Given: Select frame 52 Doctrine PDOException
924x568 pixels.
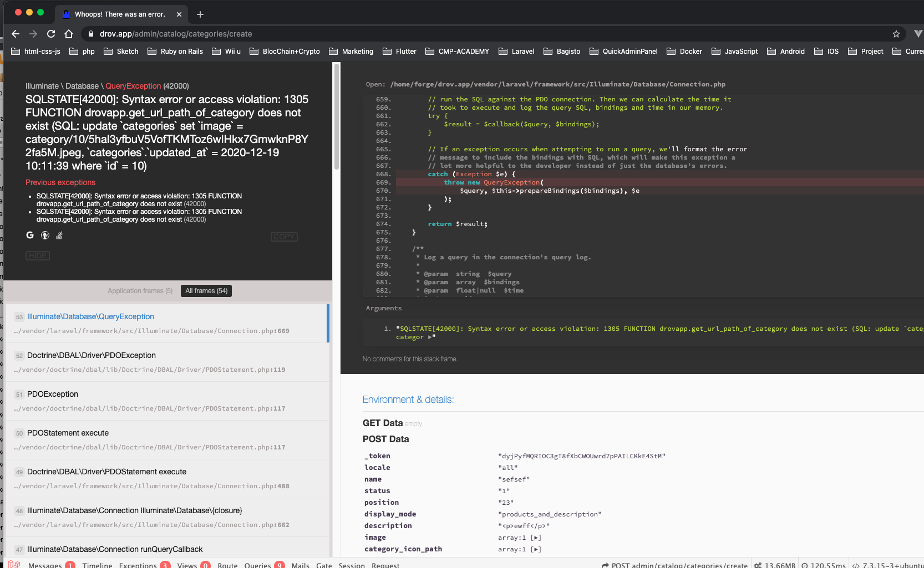Looking at the screenshot, I should click(x=166, y=362).
